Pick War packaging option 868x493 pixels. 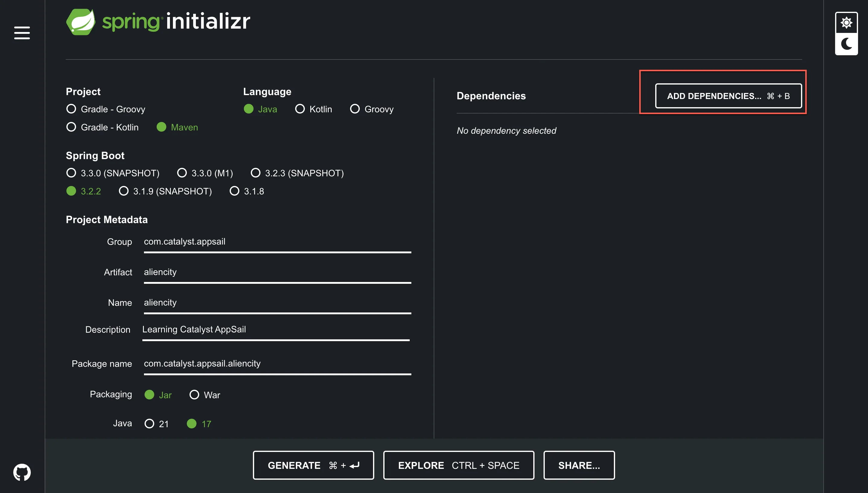194,395
